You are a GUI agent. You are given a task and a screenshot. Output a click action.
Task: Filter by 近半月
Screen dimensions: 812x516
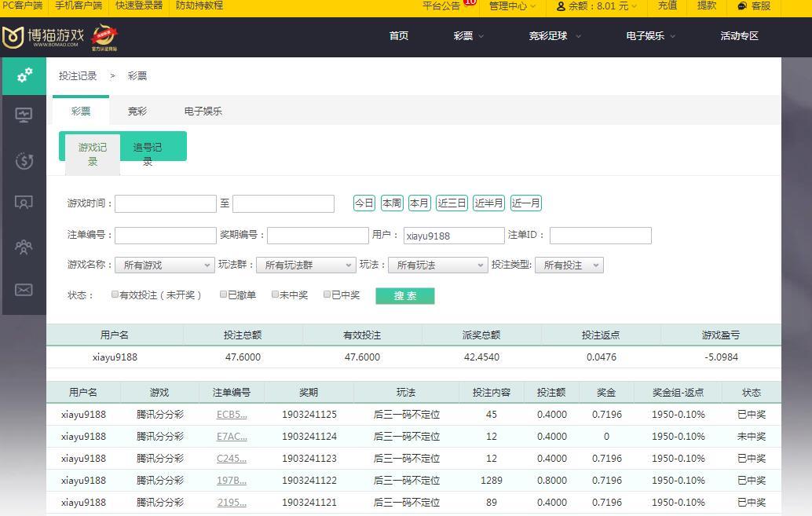pyautogui.click(x=489, y=203)
